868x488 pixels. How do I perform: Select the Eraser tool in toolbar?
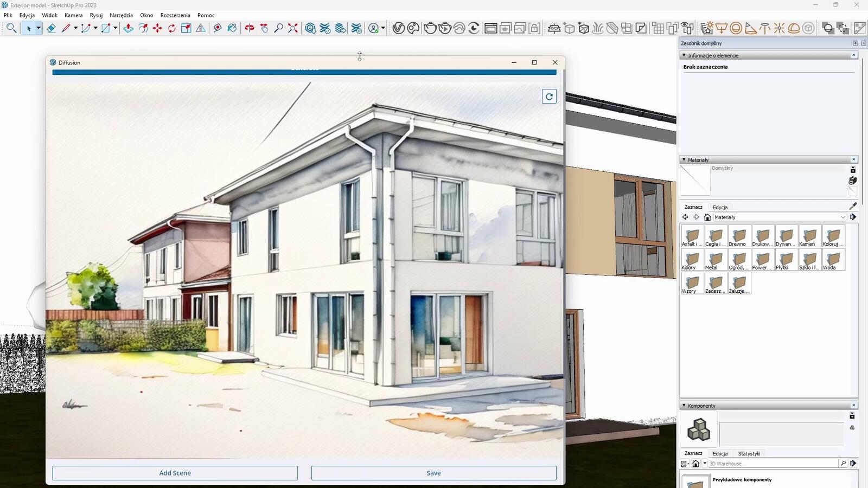51,28
